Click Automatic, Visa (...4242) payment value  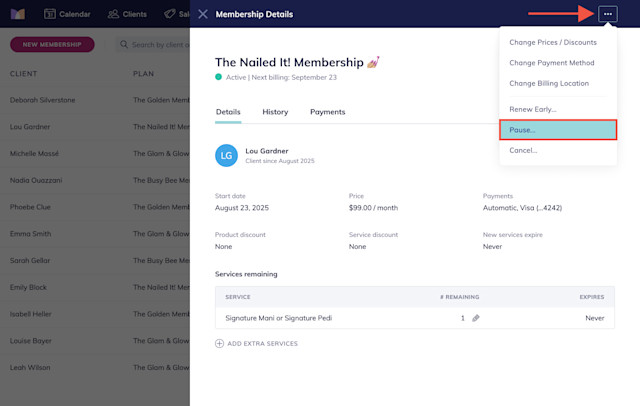point(522,208)
